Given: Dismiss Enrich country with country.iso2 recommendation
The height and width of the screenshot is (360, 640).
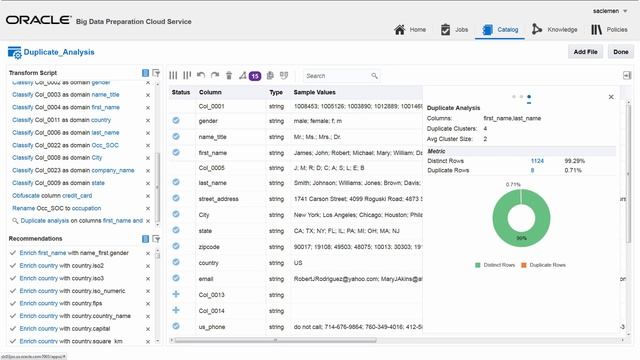Looking at the screenshot, I should tap(148, 266).
